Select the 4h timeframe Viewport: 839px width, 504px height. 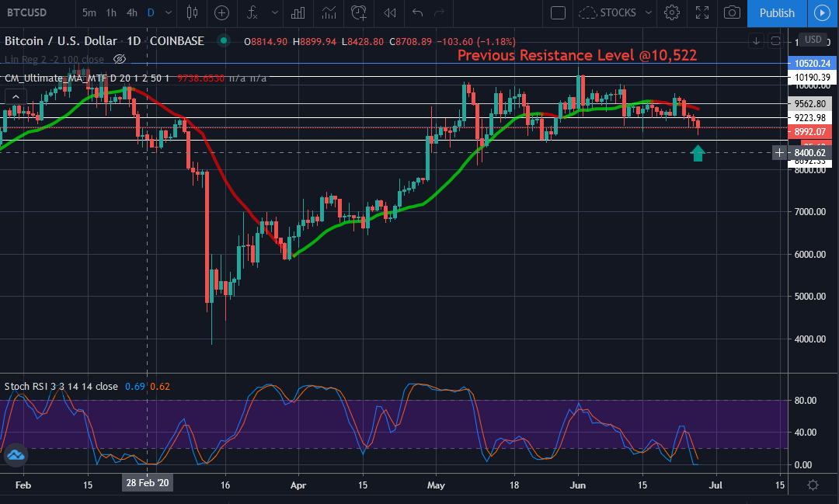click(132, 12)
